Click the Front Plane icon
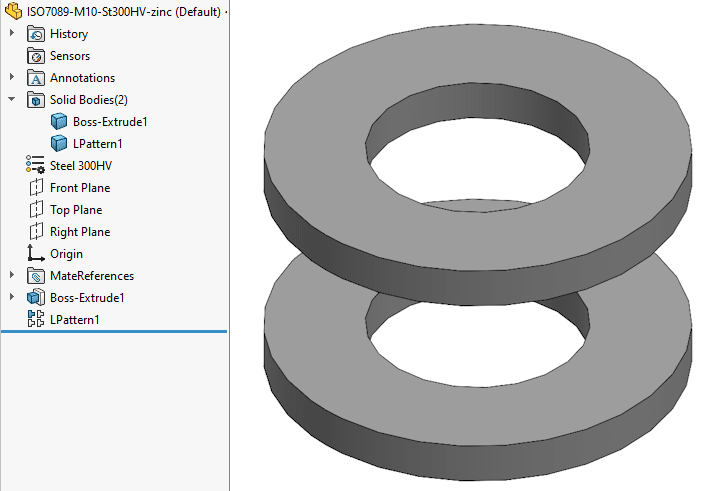Viewport: 702px width, 491px height. click(36, 188)
